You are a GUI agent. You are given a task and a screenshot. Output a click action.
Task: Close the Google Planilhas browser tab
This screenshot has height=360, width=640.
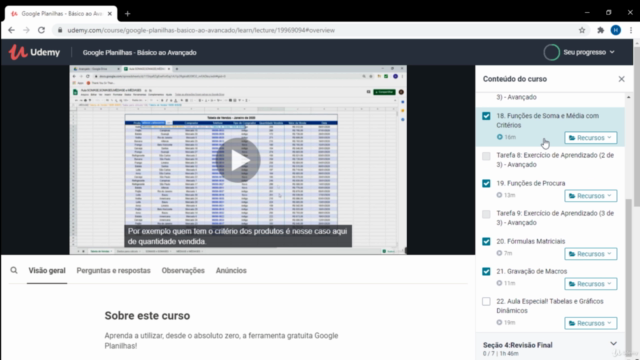[110, 13]
